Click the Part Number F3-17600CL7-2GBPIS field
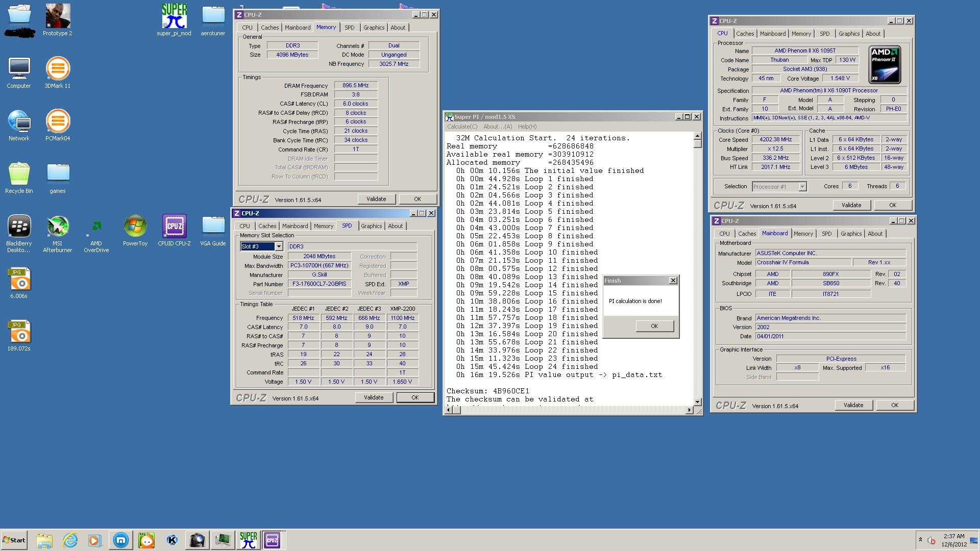Image resolution: width=980 pixels, height=551 pixels. [320, 284]
